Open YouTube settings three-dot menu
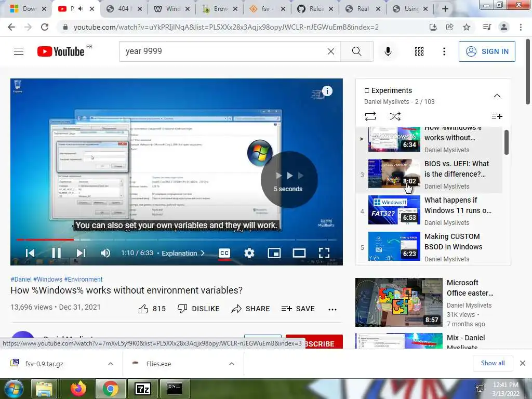Screen dimensions: 532x399 point(444,51)
